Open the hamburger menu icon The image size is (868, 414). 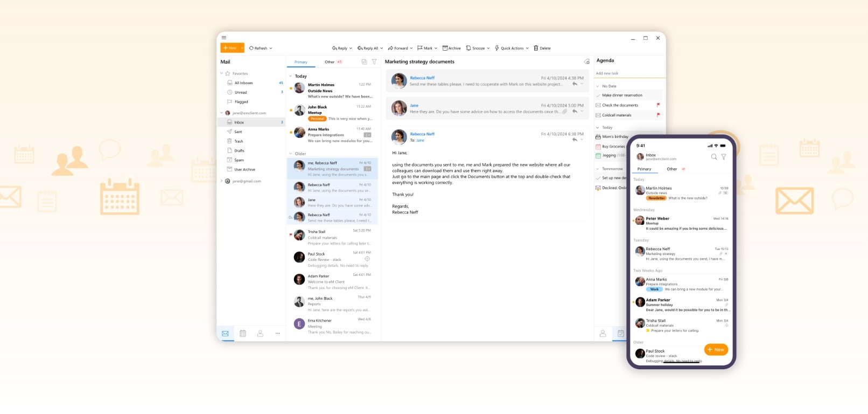coord(223,37)
